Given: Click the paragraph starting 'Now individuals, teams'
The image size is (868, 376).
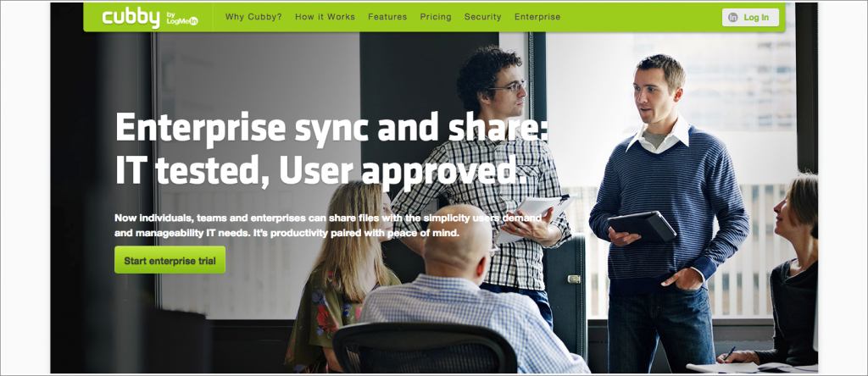Looking at the screenshot, I should pos(328,225).
